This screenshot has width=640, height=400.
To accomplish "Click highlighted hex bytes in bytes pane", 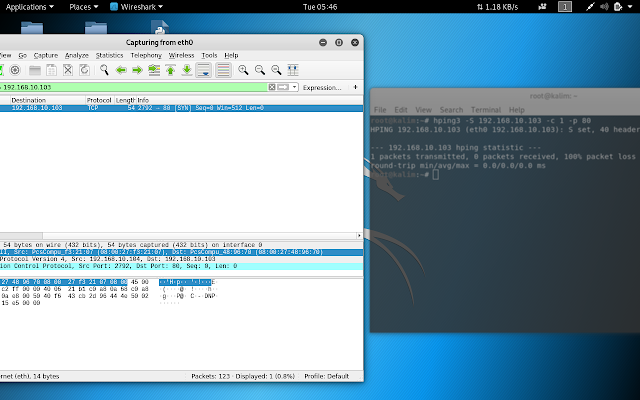I will [x=64, y=282].
